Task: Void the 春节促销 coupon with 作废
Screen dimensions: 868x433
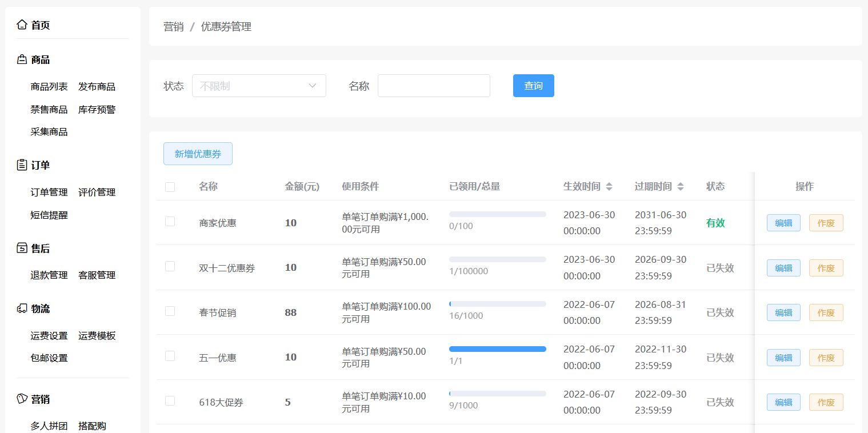Action: (x=826, y=312)
